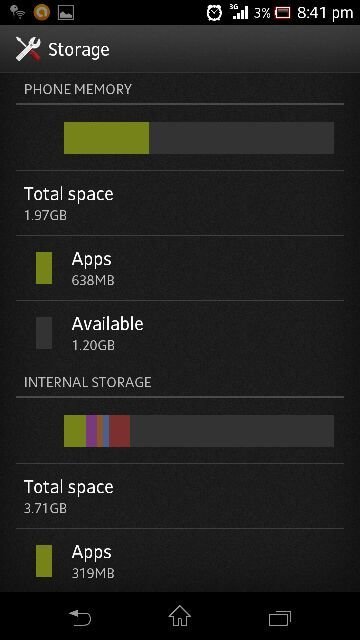Tap the picture notification icon

(66, 13)
